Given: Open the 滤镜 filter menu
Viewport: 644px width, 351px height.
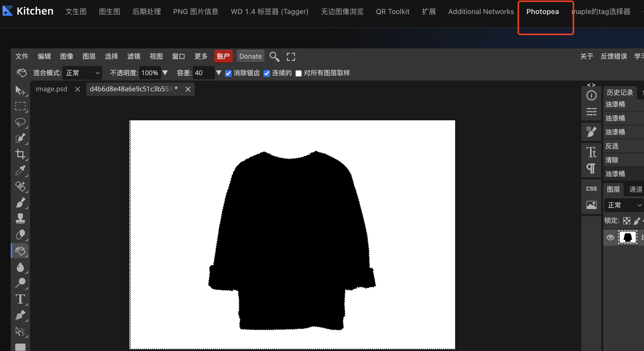Looking at the screenshot, I should (134, 56).
